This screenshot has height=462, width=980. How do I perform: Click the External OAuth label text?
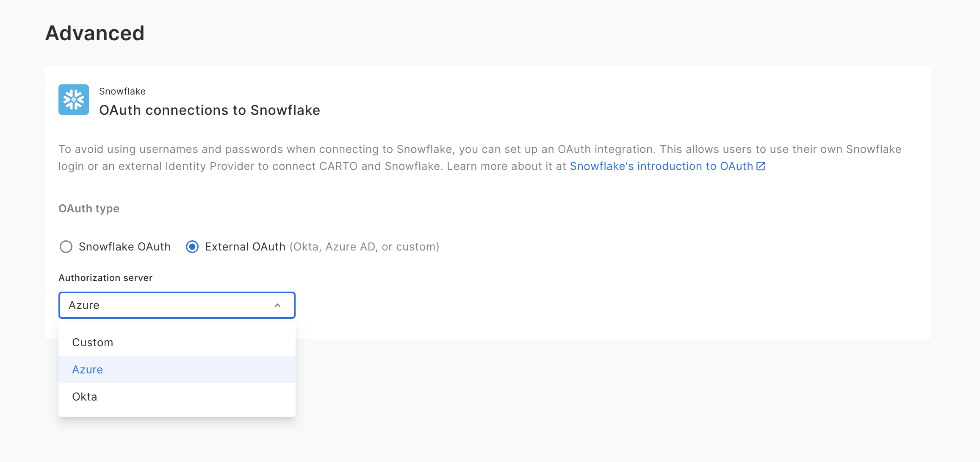[x=245, y=247]
